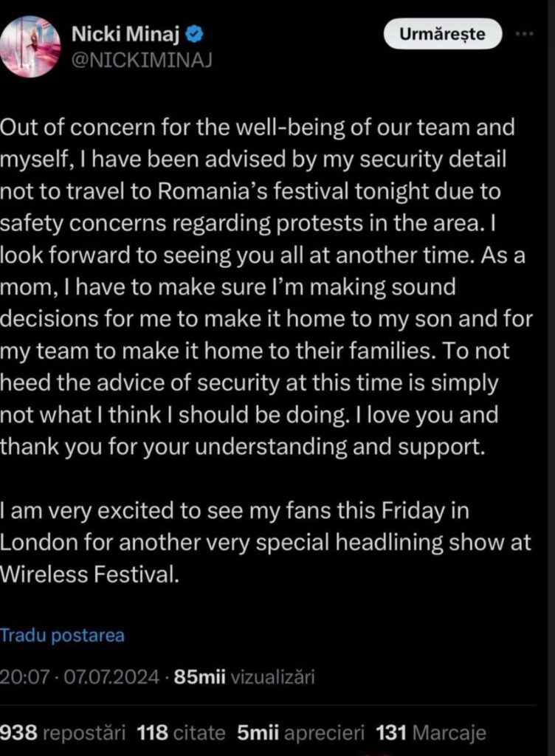555x756 pixels.
Task: Show the 118 citate quotes
Action: (x=181, y=732)
